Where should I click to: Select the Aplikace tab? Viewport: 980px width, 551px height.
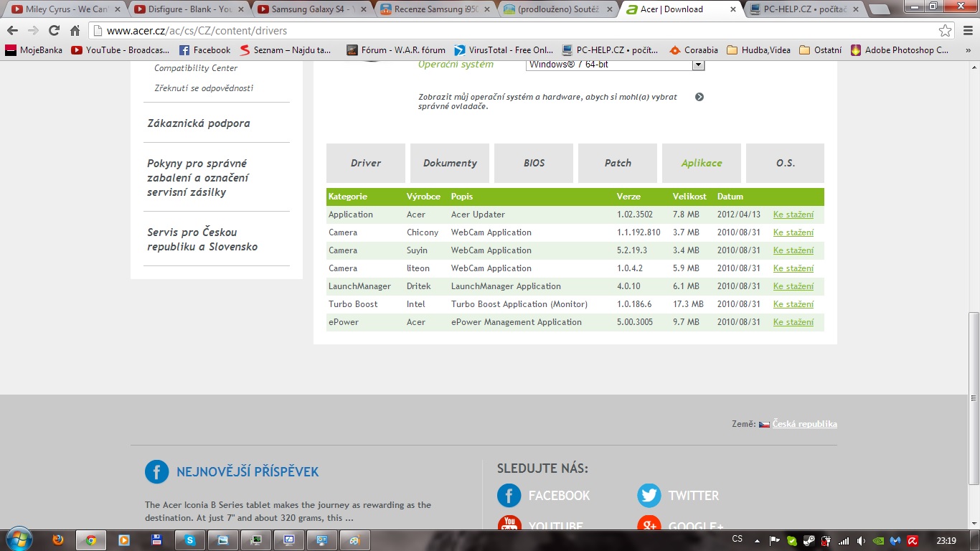pos(702,163)
